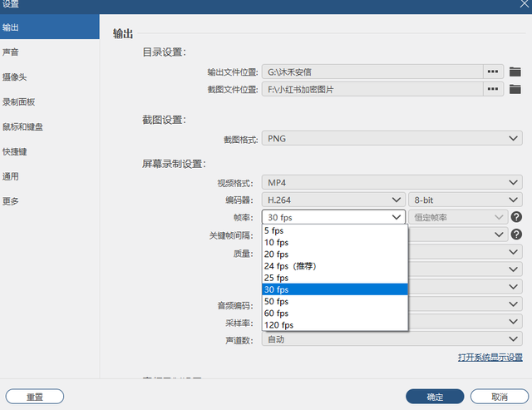Expand the 关键帧间隔 dropdown arrow
The image size is (532, 410).
pos(499,235)
